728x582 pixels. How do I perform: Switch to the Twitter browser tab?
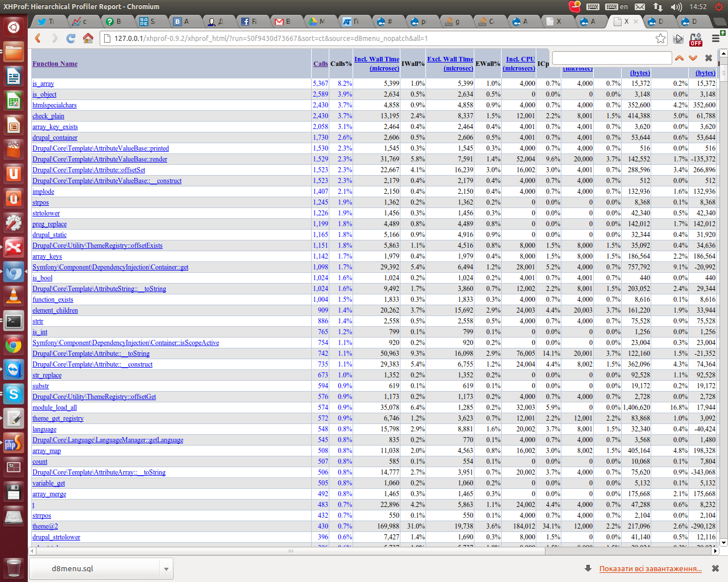(x=45, y=22)
